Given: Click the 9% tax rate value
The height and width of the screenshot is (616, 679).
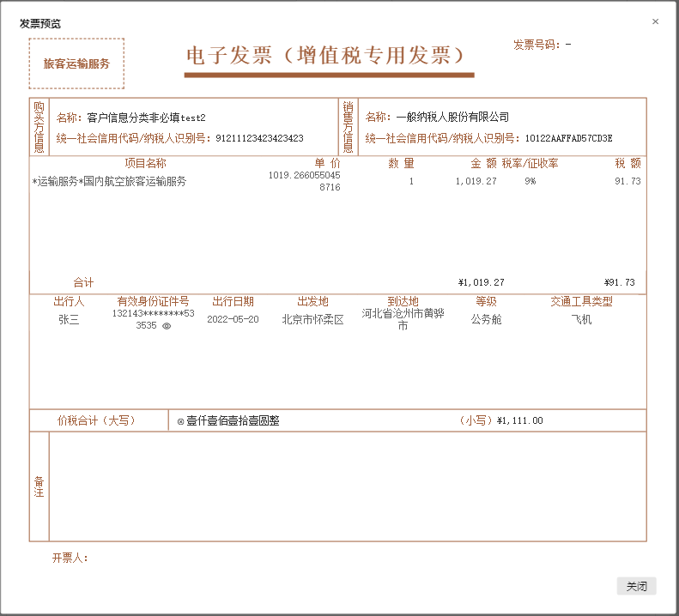Looking at the screenshot, I should [x=530, y=182].
